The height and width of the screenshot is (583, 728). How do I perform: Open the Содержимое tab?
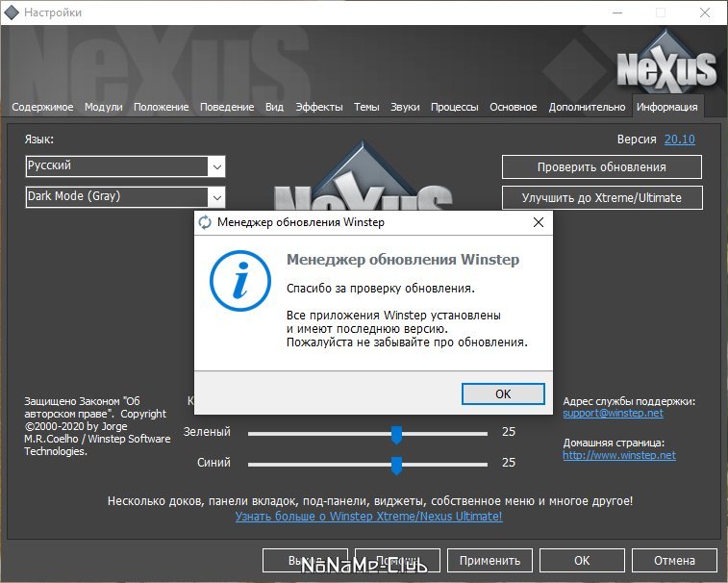(x=42, y=107)
